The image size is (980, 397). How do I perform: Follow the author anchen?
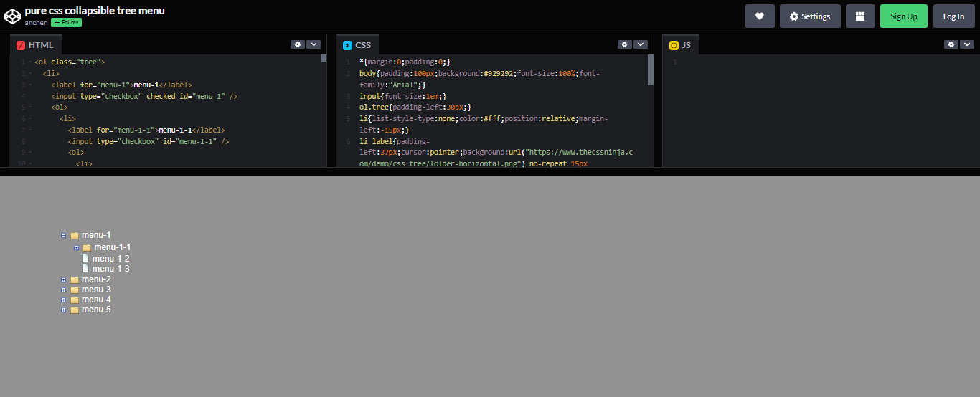(66, 23)
